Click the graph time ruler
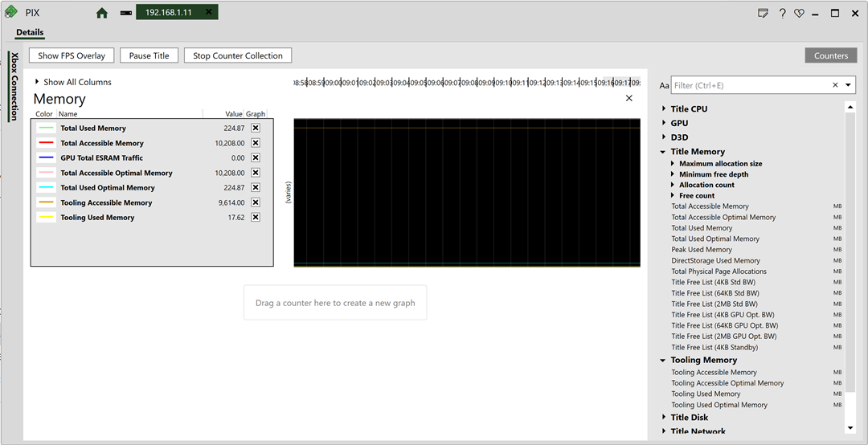The width and height of the screenshot is (868, 445). tap(467, 83)
